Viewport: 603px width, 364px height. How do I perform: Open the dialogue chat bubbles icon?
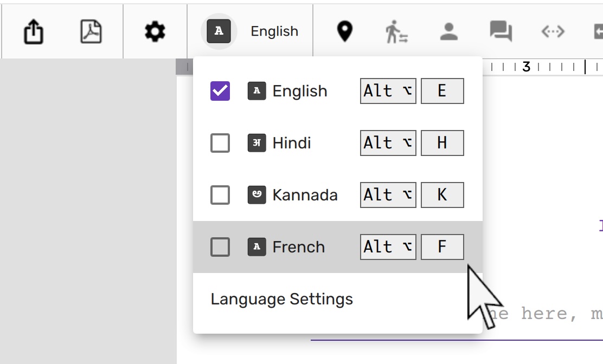(501, 31)
